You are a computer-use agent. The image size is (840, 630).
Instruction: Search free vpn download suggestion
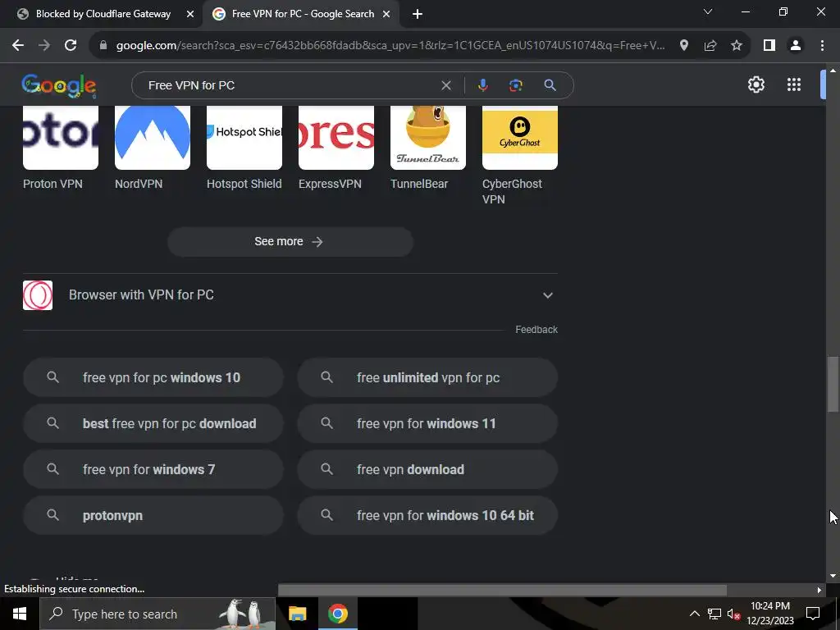click(427, 470)
